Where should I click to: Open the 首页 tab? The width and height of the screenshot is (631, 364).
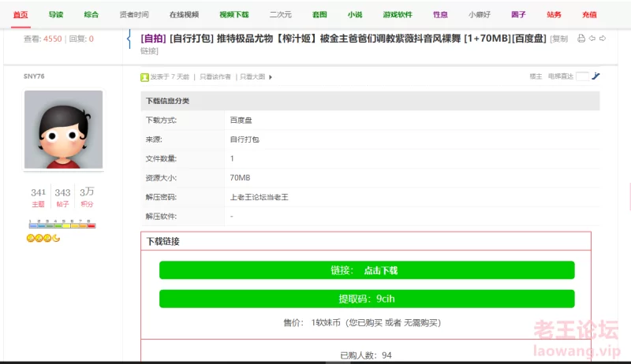21,15
